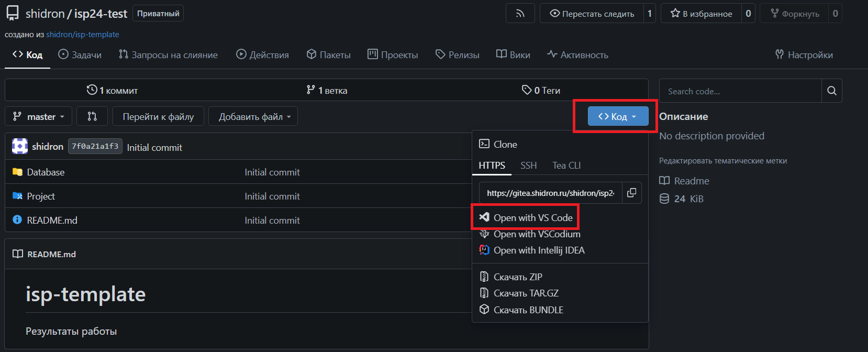Expand the master branch dropdown
The width and height of the screenshot is (868, 352).
tap(38, 116)
